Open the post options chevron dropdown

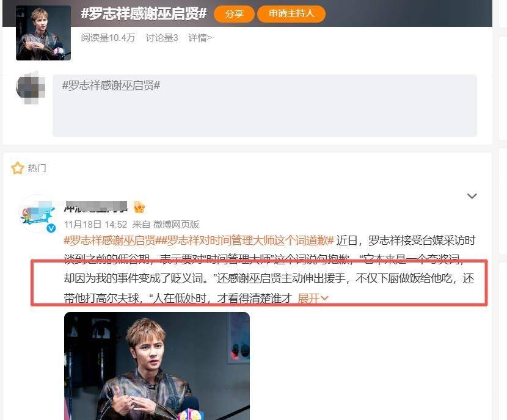tap(472, 196)
